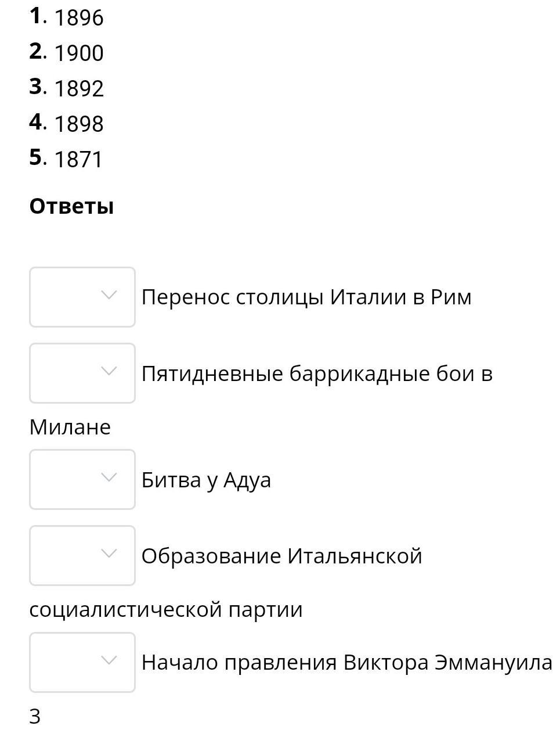The height and width of the screenshot is (733, 560).
Task: Click the word Милане below the second dropdown
Action: pyautogui.click(x=70, y=427)
